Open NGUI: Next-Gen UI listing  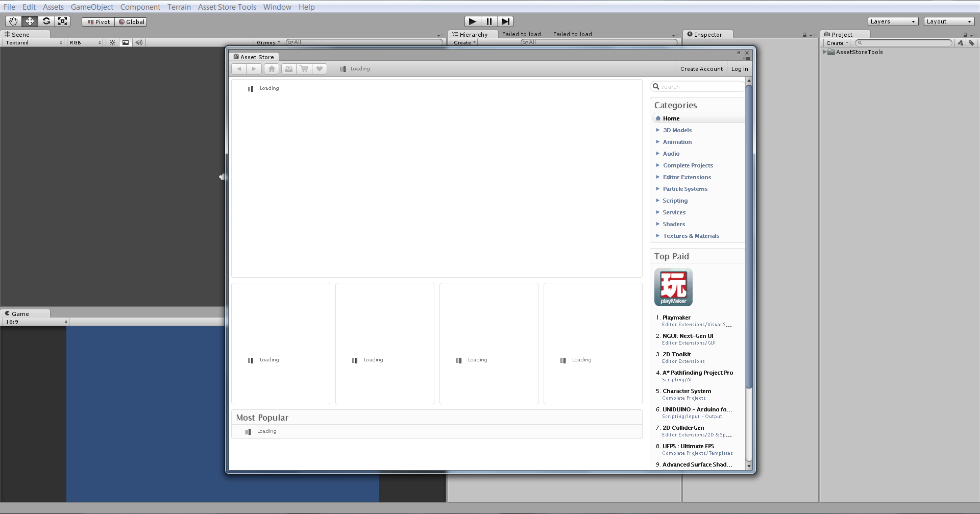coord(688,336)
